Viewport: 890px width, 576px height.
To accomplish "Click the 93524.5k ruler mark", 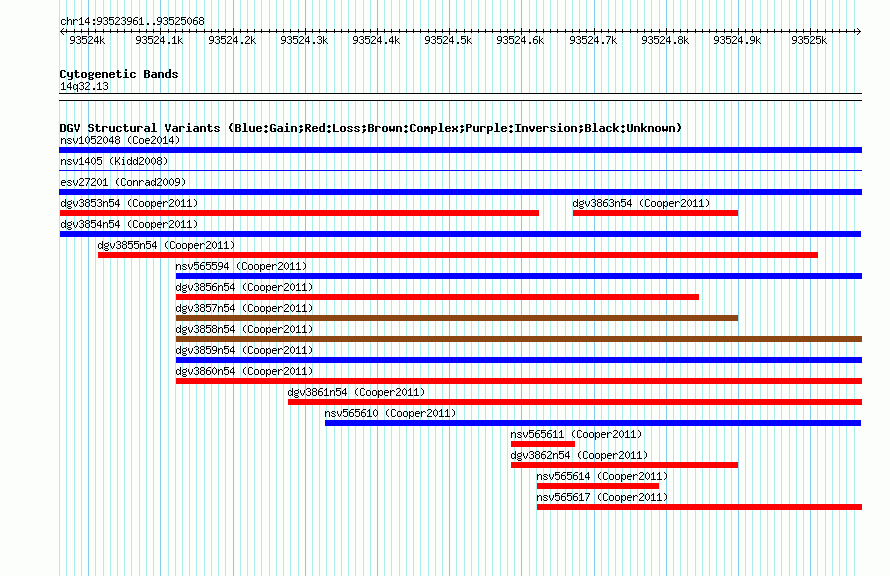I will coord(448,40).
